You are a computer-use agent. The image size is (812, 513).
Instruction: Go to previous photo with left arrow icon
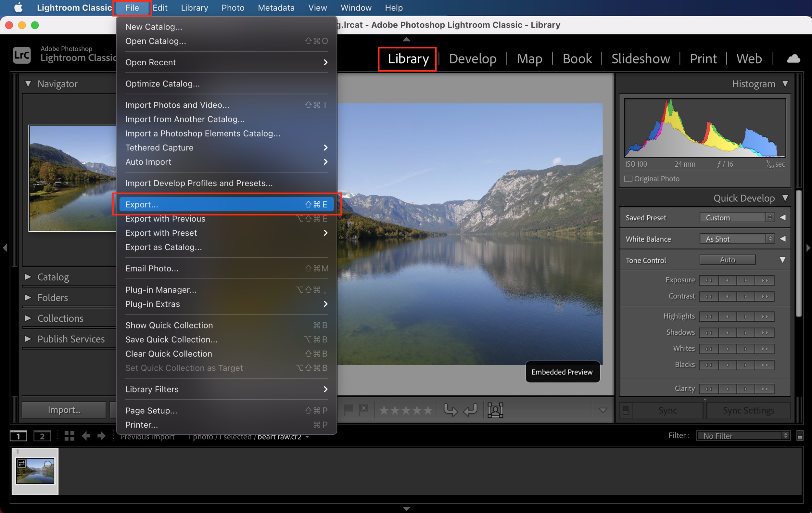[86, 435]
